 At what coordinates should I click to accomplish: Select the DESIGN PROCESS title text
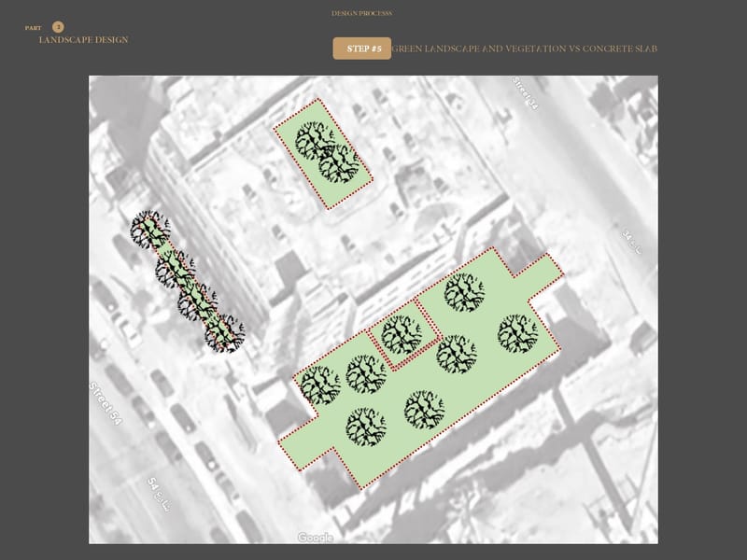tap(361, 14)
